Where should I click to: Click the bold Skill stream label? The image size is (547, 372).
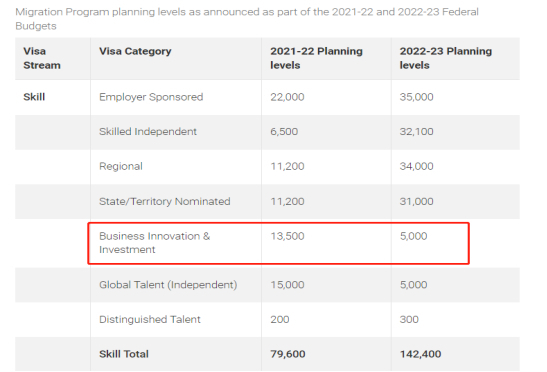pos(34,97)
